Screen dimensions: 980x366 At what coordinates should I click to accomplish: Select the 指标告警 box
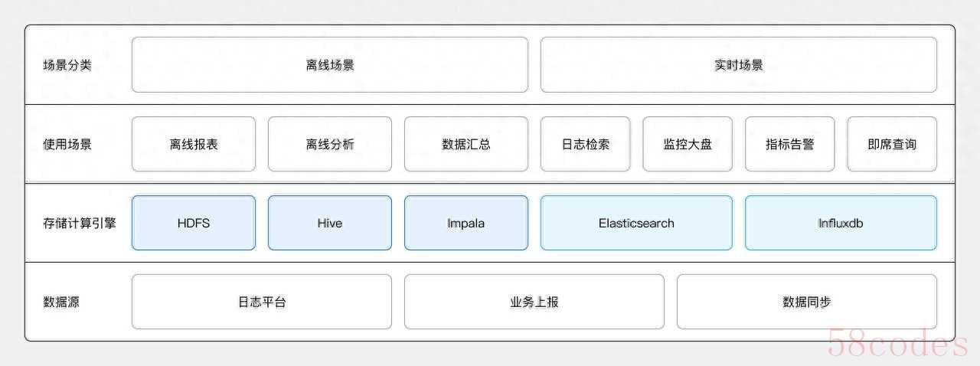pyautogui.click(x=789, y=144)
